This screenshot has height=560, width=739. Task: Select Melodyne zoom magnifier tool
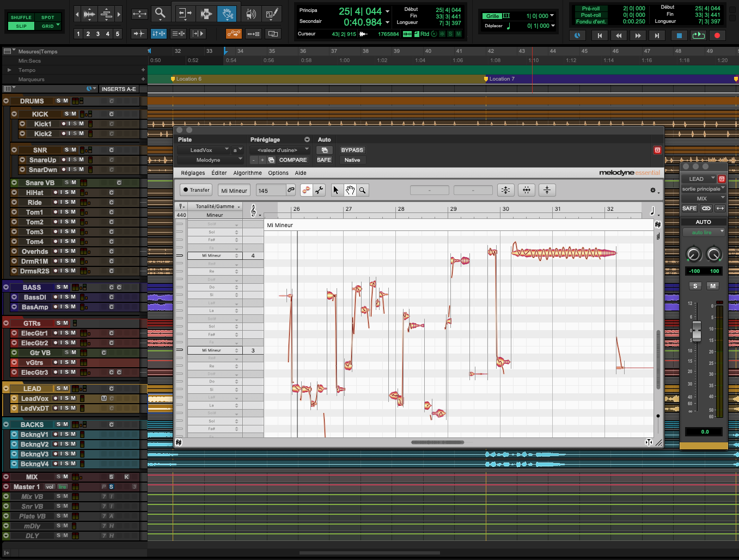362,190
